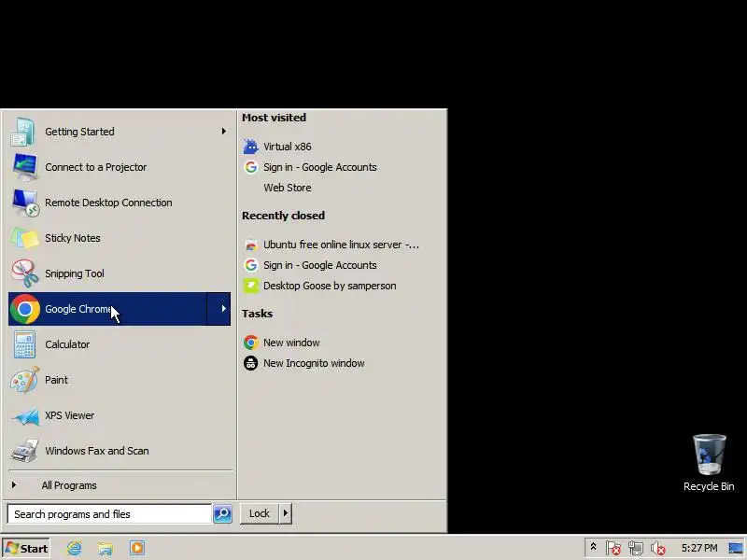Open the Getting Started icon
This screenshot has height=560, width=747.
(x=24, y=132)
